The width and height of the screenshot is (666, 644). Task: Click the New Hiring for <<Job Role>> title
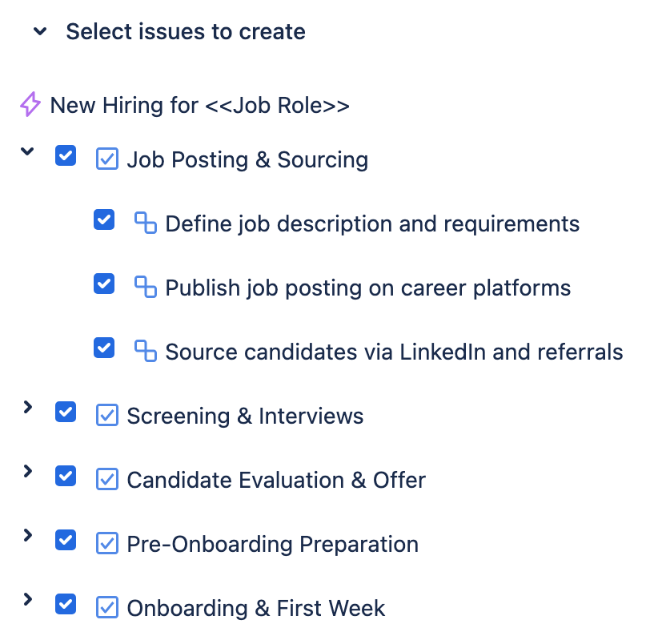200,105
